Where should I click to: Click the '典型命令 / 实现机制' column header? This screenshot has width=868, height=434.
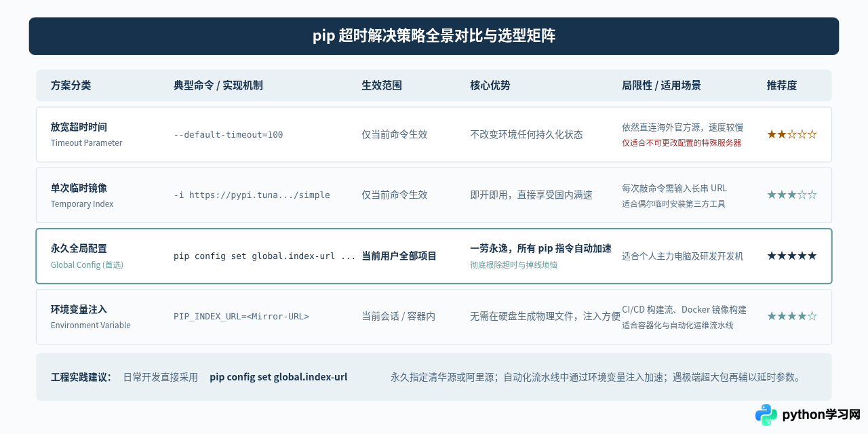pos(218,85)
